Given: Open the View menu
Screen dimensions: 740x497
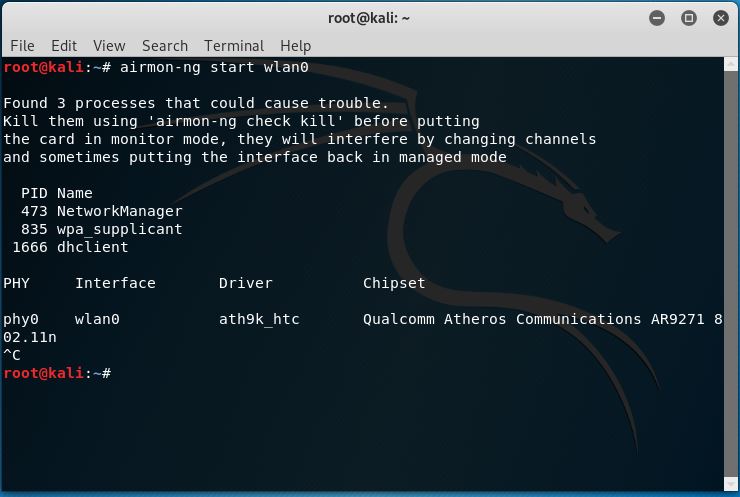Looking at the screenshot, I should [109, 46].
